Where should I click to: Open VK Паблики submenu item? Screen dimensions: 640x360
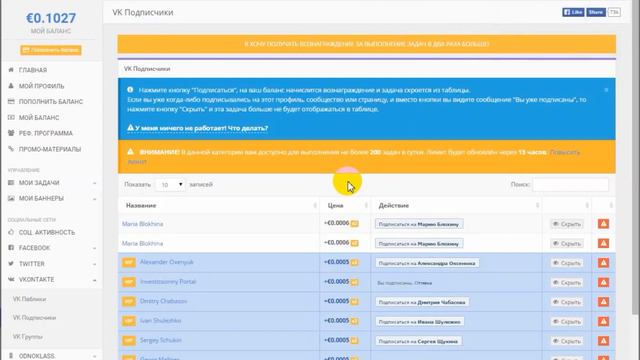coord(29,299)
